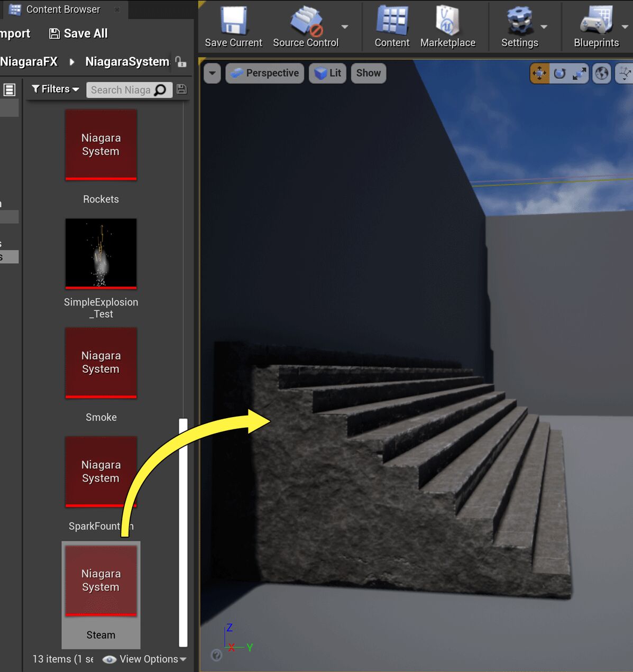Open viewport options dropdown arrow
The image size is (633, 672).
(x=212, y=73)
